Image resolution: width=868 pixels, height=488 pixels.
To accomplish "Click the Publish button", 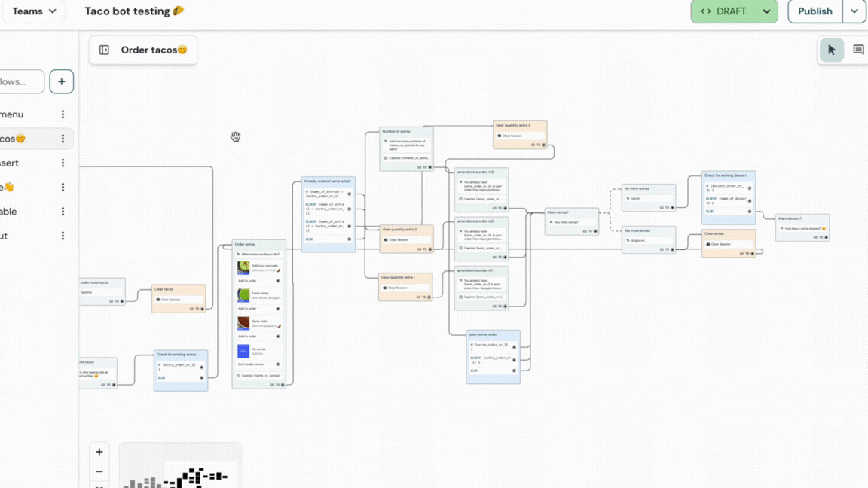I will (x=815, y=11).
